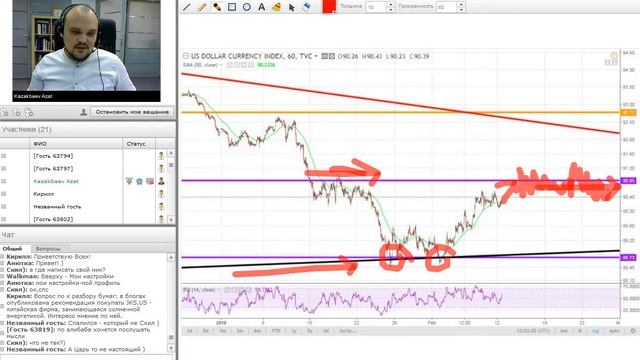This screenshot has width=640, height=360.
Task: Increase transparency with up arrow
Action: (x=461, y=4)
